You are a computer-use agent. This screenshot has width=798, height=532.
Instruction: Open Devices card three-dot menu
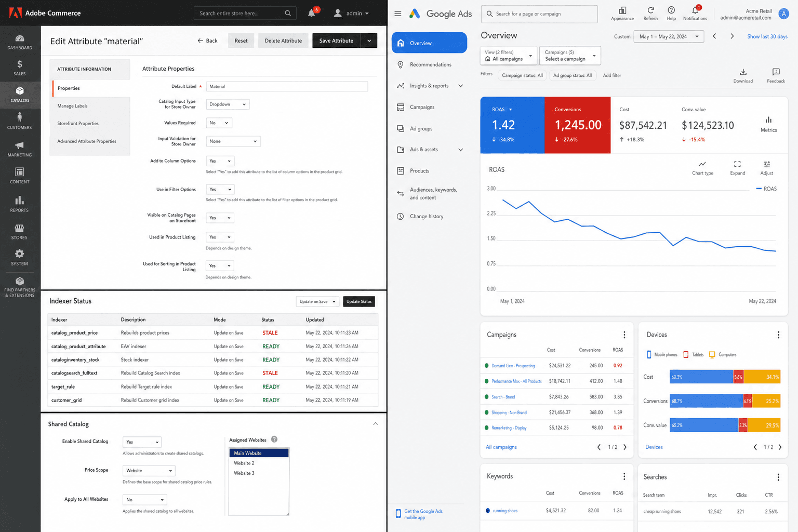(778, 335)
